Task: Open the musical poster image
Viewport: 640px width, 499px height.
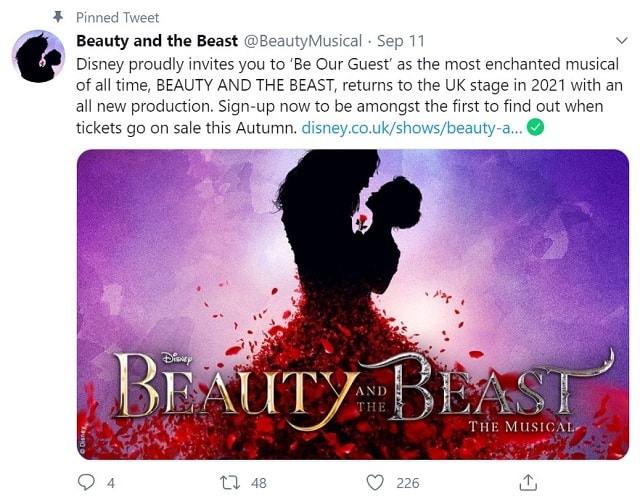Action: pyautogui.click(x=353, y=304)
